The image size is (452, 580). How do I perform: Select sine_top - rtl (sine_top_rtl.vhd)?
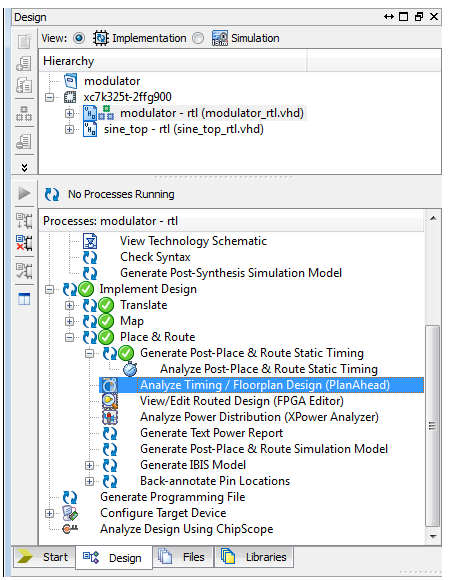(184, 129)
